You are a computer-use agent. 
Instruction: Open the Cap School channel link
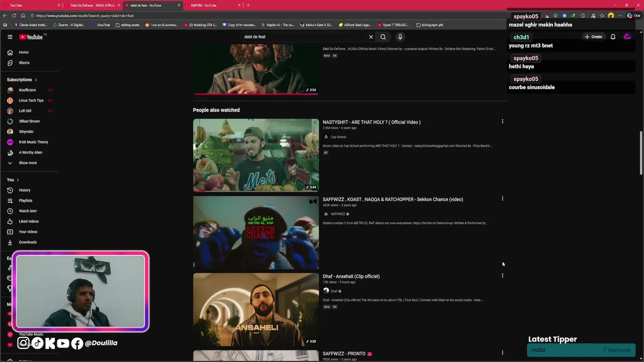click(338, 137)
